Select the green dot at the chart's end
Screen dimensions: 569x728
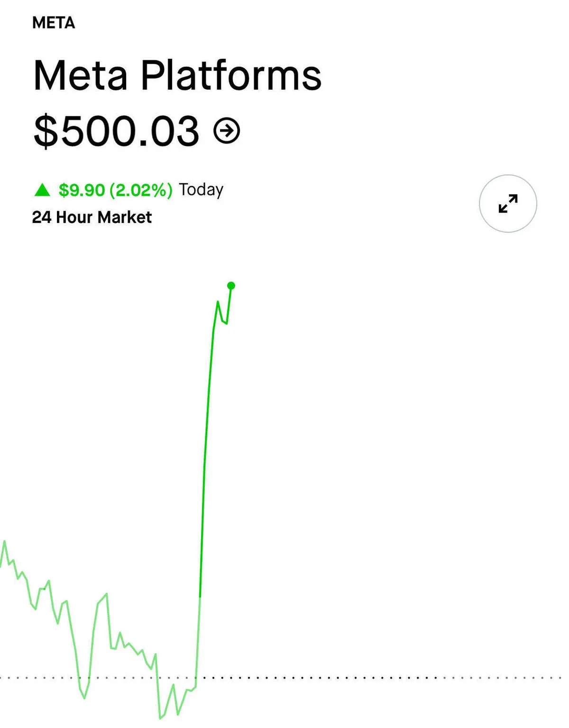tap(231, 286)
